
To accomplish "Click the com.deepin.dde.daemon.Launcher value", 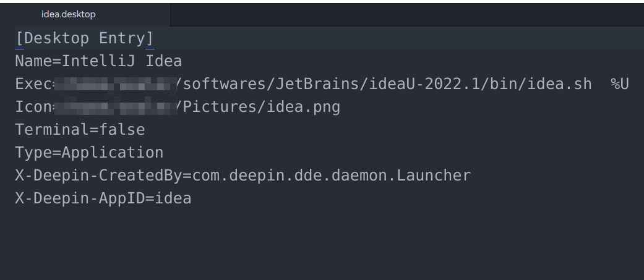I will 331,176.
